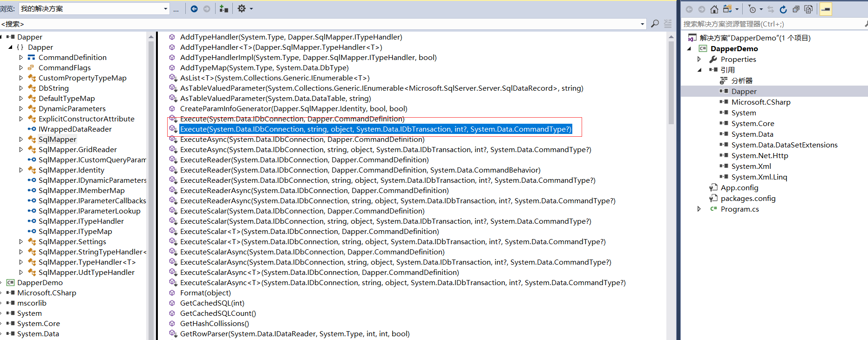Select DefaultTypeMap in the object tree
The height and width of the screenshot is (340, 868).
(67, 98)
